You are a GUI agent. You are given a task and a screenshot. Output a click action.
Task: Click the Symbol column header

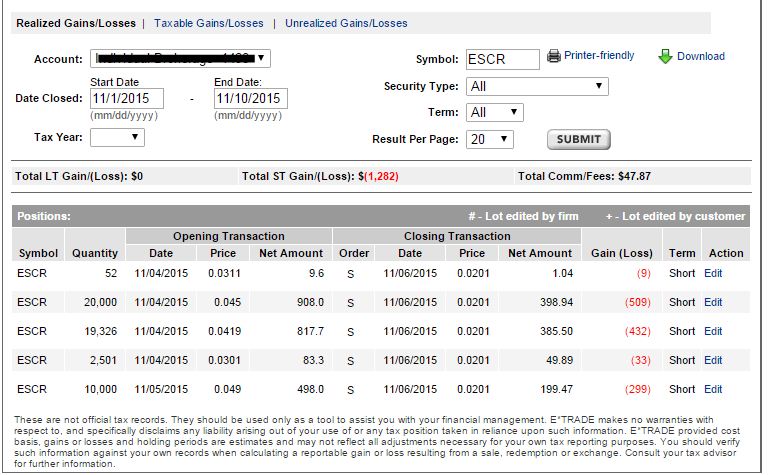tap(38, 253)
